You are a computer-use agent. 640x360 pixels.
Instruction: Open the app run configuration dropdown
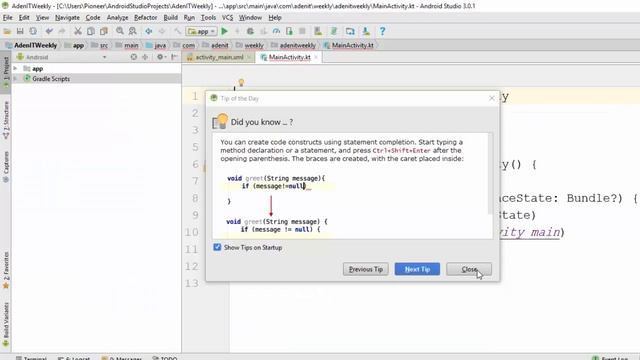tap(201, 31)
